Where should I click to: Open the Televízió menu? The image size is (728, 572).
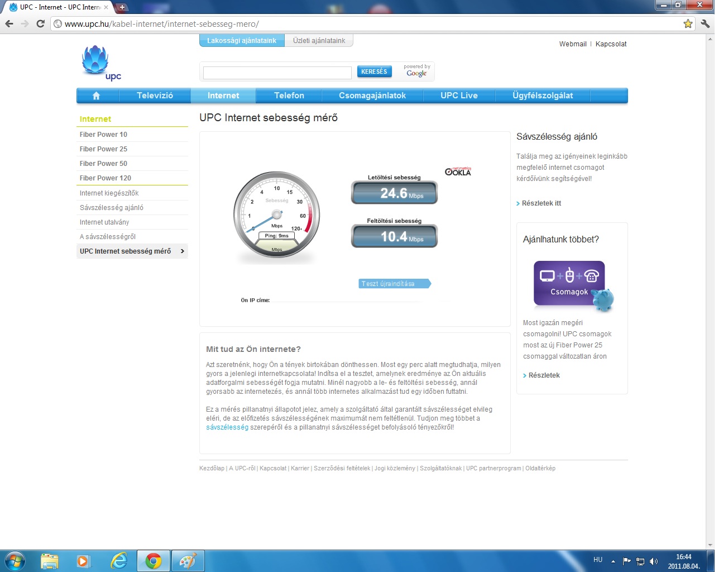pyautogui.click(x=155, y=96)
